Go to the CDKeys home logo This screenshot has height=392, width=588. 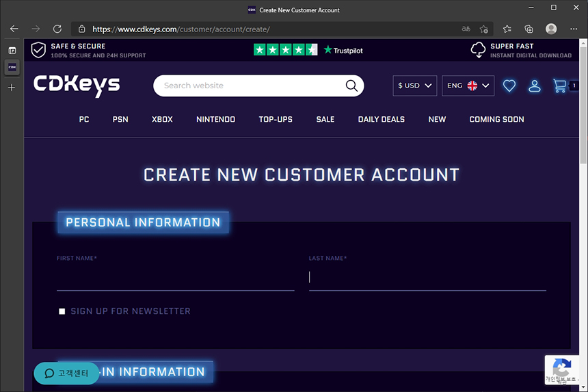77,86
